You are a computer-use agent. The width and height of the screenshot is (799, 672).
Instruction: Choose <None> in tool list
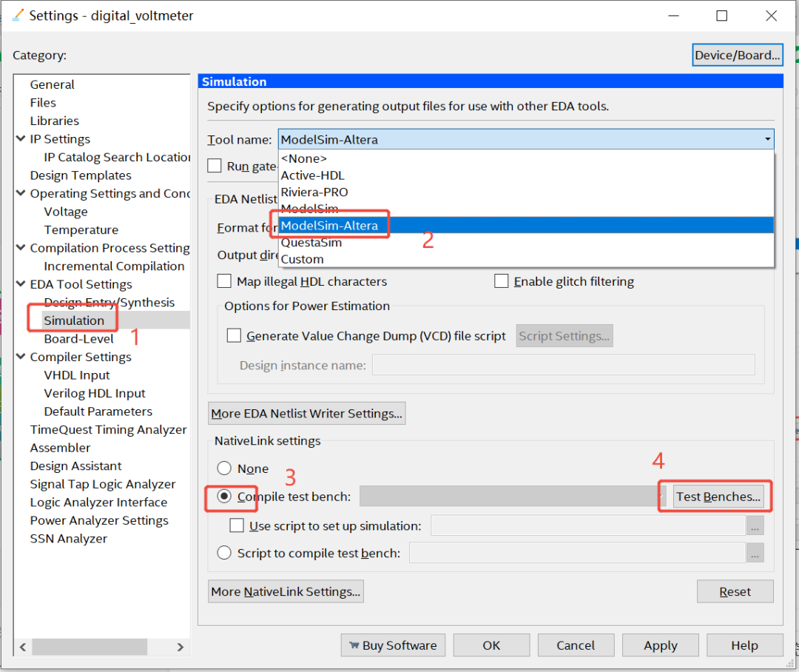(526, 158)
